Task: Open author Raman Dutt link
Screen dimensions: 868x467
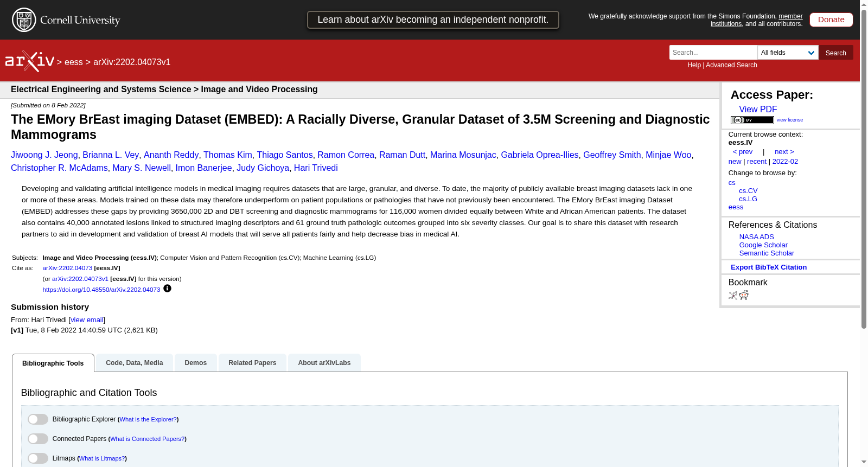Action: (x=402, y=155)
